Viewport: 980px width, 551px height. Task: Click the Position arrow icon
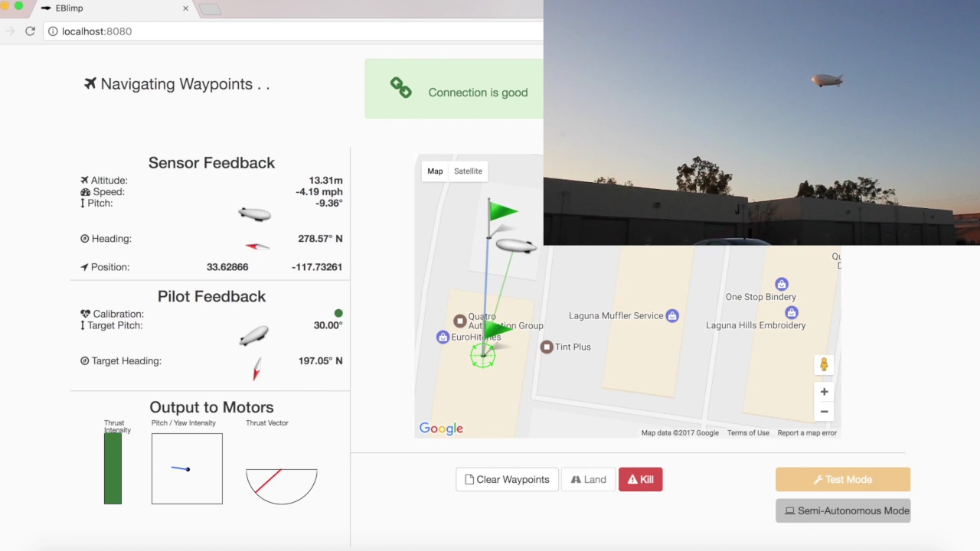click(x=85, y=267)
